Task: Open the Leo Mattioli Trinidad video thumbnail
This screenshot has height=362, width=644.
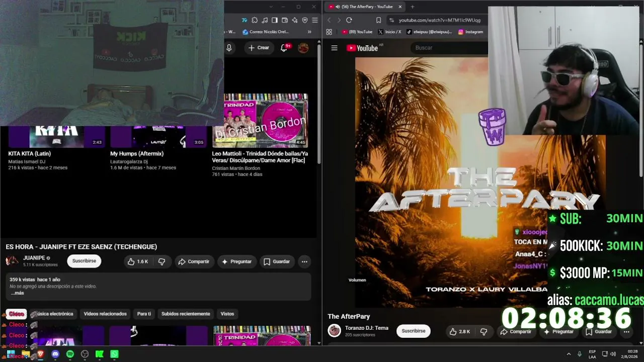Action: [x=261, y=121]
